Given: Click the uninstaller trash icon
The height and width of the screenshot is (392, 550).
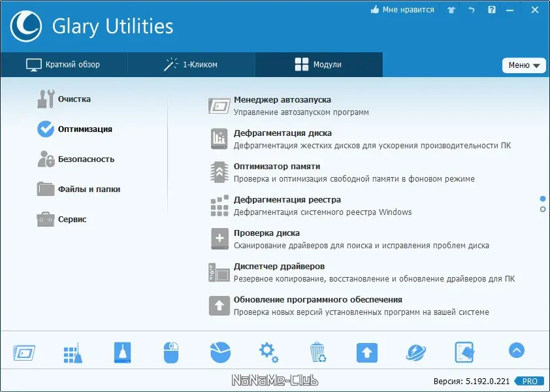Looking at the screenshot, I should [x=317, y=351].
